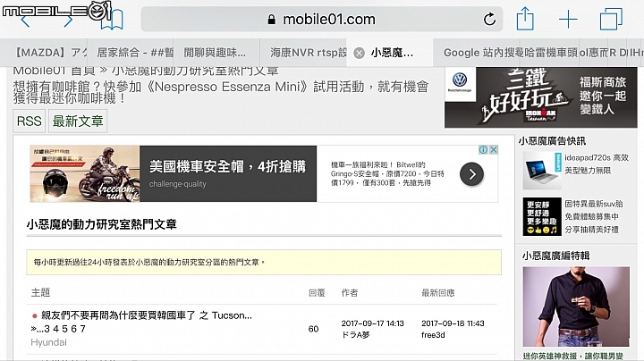Open 迷你英雄神救援 article link
Screen dimensions: 644x361
(573, 356)
